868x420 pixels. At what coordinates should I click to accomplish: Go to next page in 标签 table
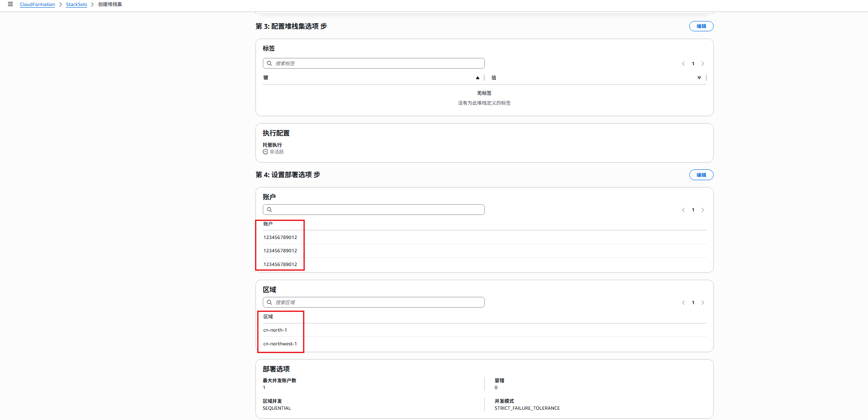tap(703, 64)
